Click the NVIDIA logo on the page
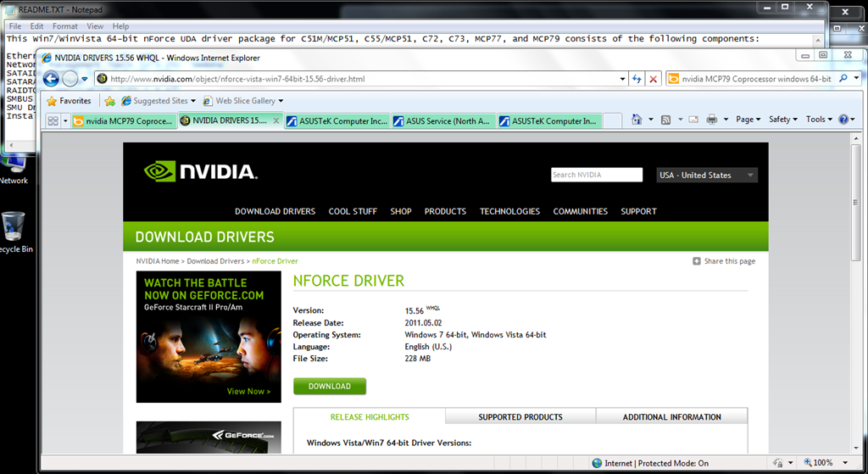 click(x=200, y=171)
